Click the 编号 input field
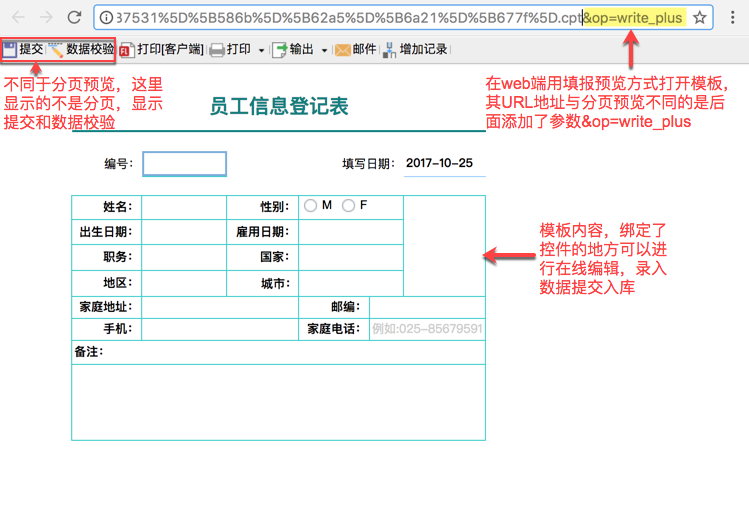The height and width of the screenshot is (508, 749). point(184,164)
